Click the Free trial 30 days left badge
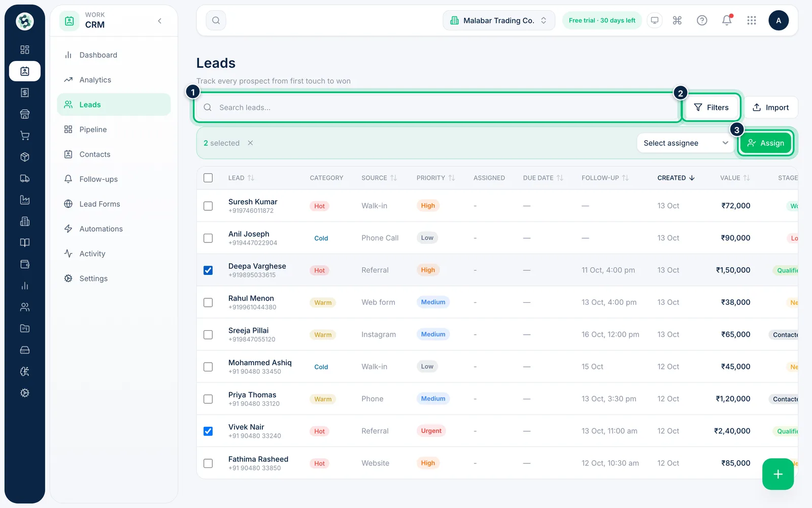The width and height of the screenshot is (812, 508). click(x=602, y=20)
